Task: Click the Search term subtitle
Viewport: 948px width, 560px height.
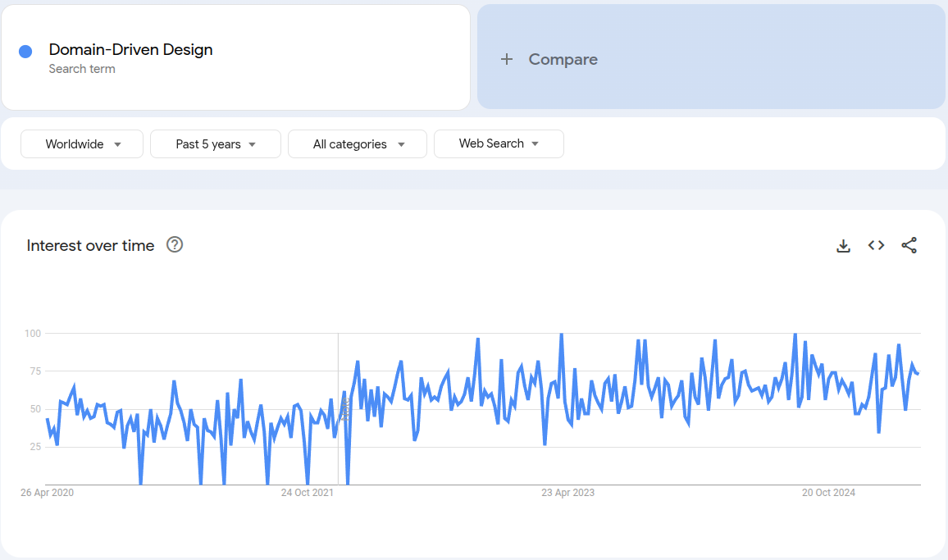Action: 82,69
